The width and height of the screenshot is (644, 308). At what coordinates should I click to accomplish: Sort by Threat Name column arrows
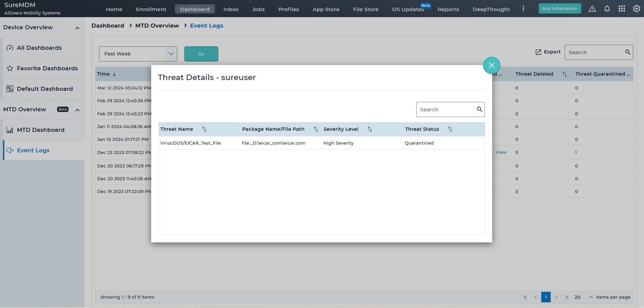pos(204,129)
